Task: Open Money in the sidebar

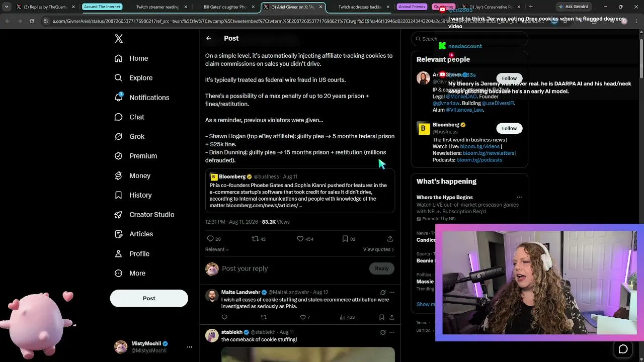Action: pos(132,175)
